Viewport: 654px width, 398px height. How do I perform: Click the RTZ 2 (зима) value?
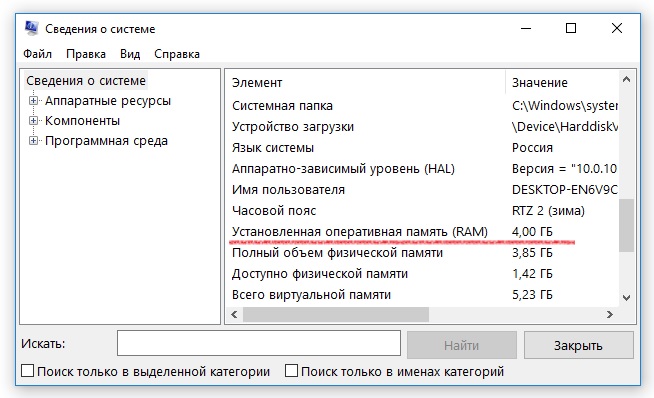pyautogui.click(x=548, y=211)
